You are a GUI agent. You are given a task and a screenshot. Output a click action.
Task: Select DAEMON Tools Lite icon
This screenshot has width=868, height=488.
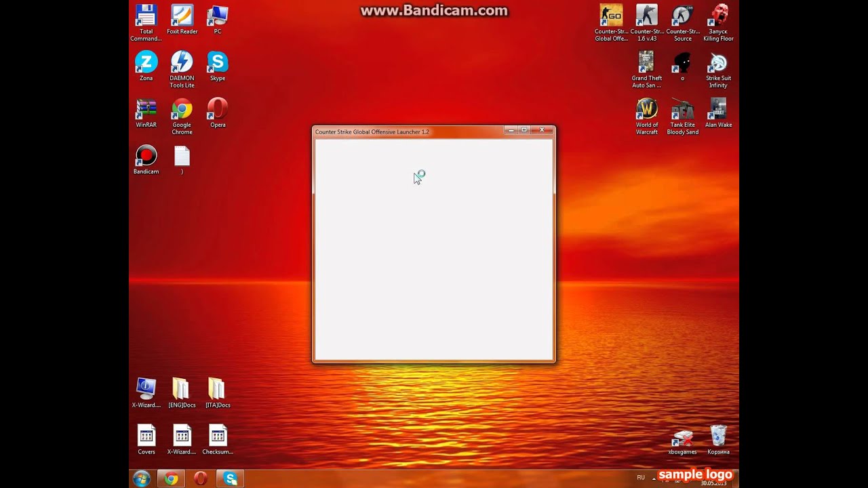coord(182,69)
